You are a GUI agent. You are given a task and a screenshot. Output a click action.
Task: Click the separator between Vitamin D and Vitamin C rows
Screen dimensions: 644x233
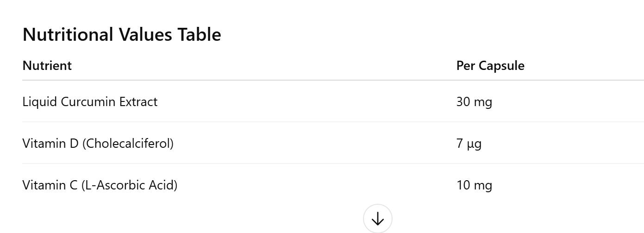click(x=333, y=164)
